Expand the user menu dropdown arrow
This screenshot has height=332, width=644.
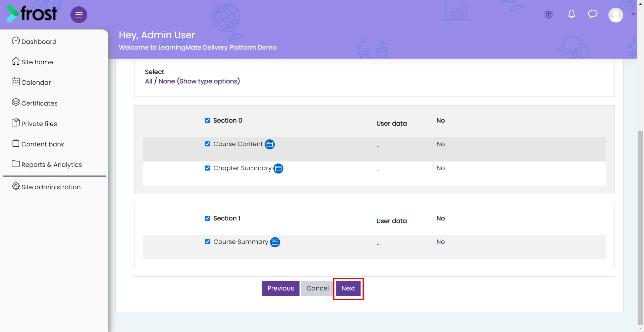633,14
